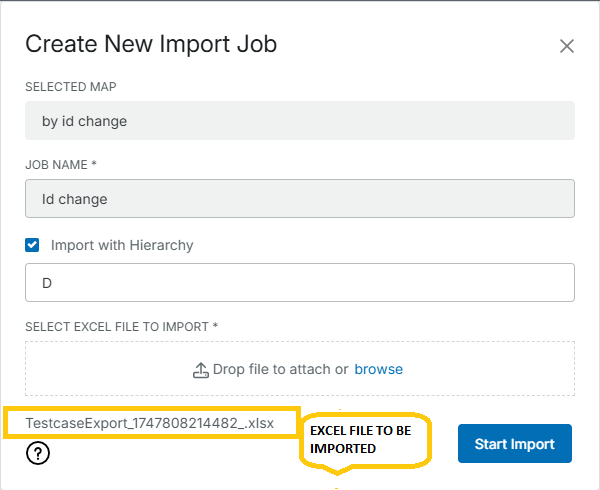
Task: Click the word IMPORTED in yellow annotation
Action: point(343,449)
